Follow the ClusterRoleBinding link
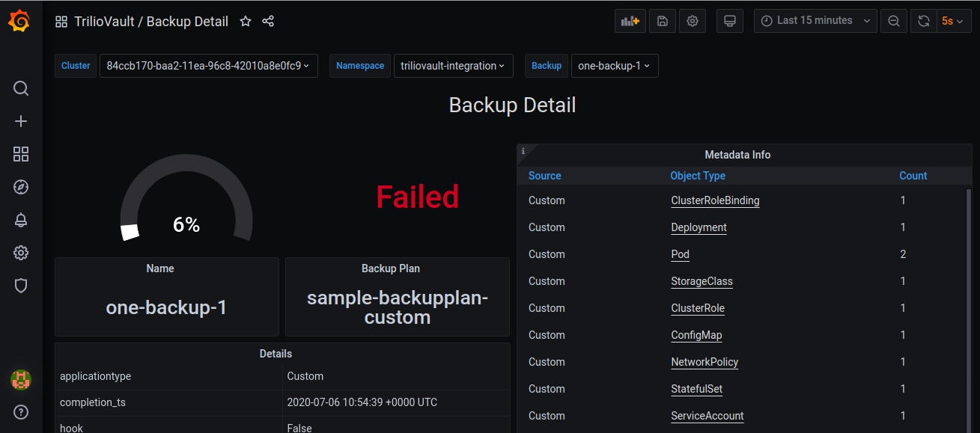This screenshot has height=433, width=980. coord(715,200)
